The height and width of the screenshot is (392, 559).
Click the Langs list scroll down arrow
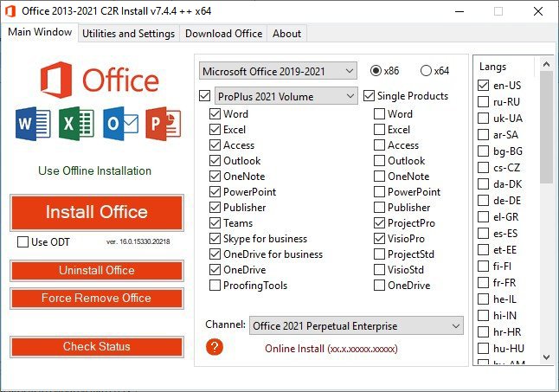tap(546, 357)
